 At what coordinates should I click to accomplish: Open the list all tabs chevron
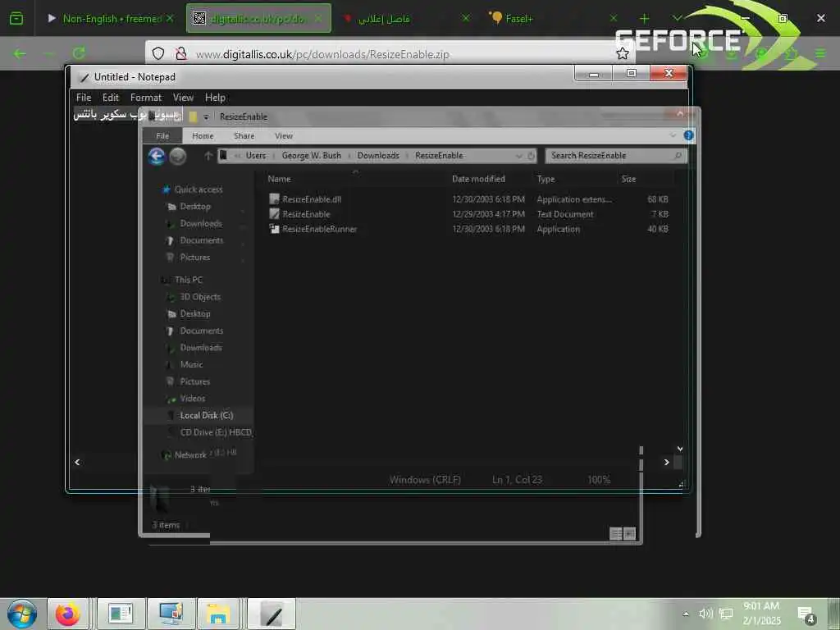678,18
